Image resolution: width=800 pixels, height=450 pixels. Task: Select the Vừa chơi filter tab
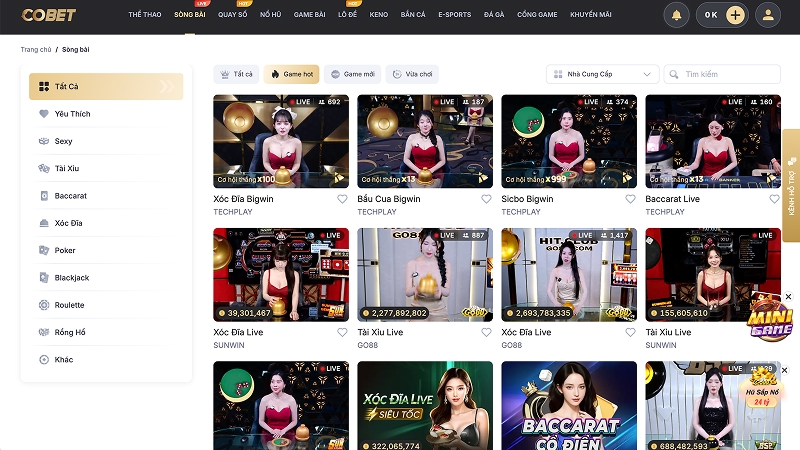coord(412,74)
